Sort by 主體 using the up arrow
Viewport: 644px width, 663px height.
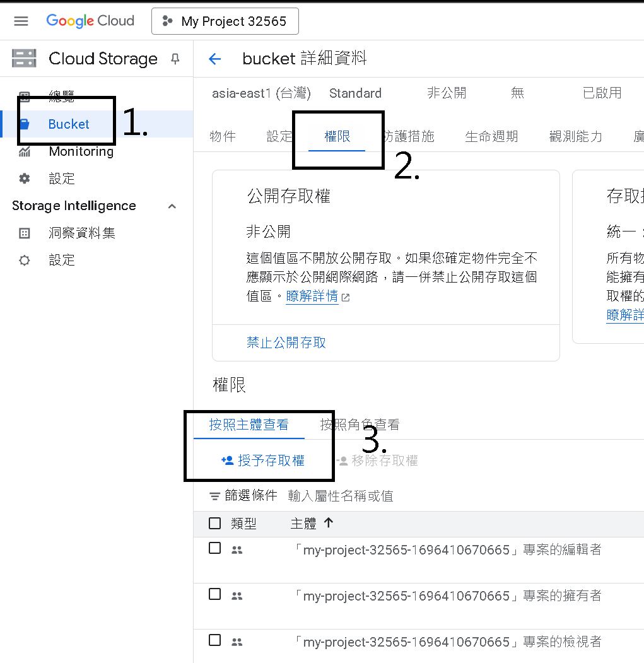point(329,523)
